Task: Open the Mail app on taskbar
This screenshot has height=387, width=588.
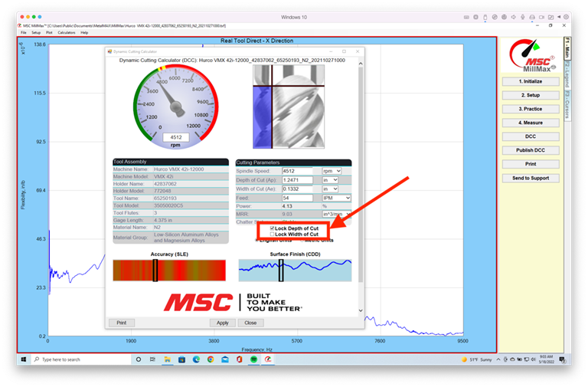Action: [225, 359]
